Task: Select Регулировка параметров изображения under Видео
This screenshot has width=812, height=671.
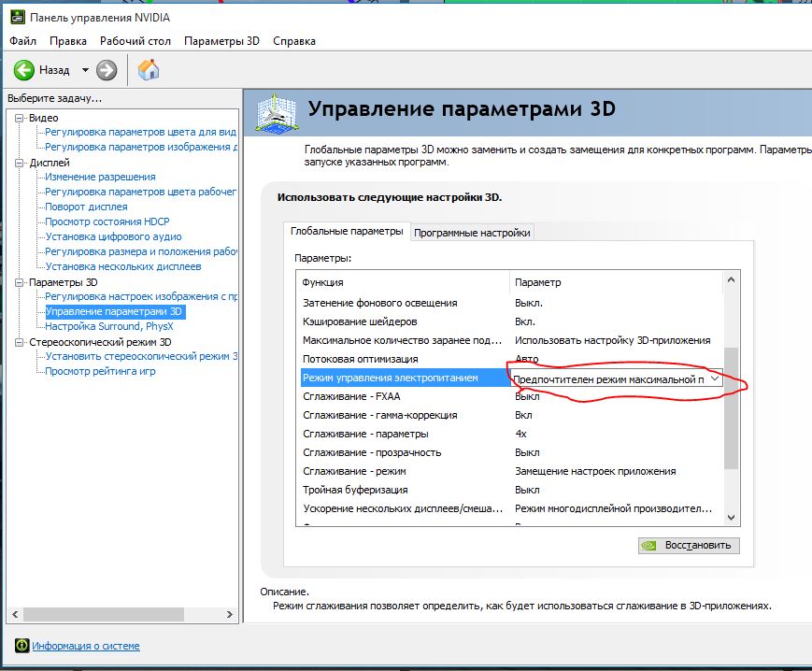Action: (141, 147)
